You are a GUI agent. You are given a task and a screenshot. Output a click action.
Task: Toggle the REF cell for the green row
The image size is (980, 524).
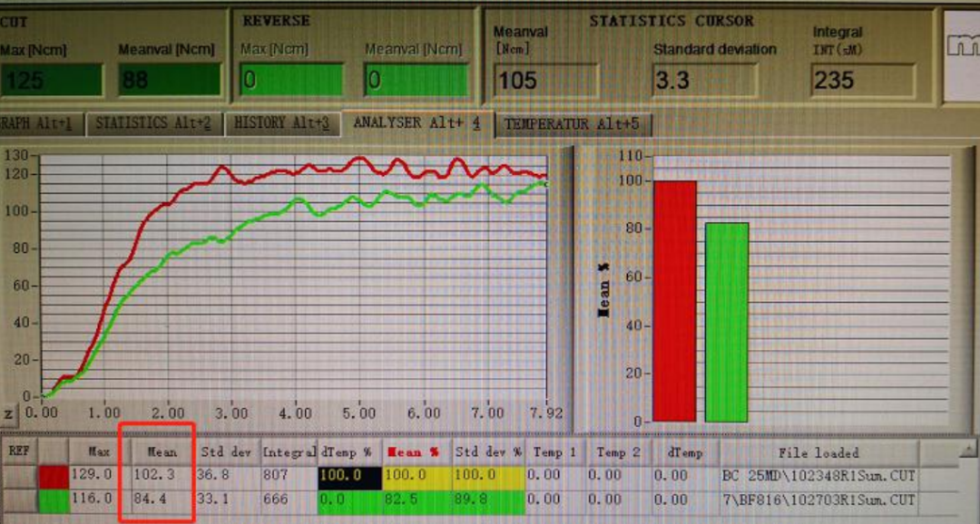point(18,500)
